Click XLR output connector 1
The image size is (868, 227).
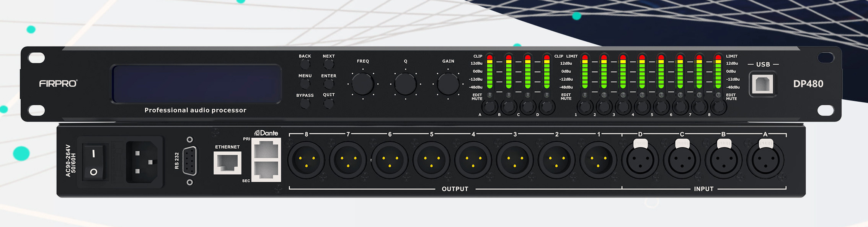(x=598, y=160)
